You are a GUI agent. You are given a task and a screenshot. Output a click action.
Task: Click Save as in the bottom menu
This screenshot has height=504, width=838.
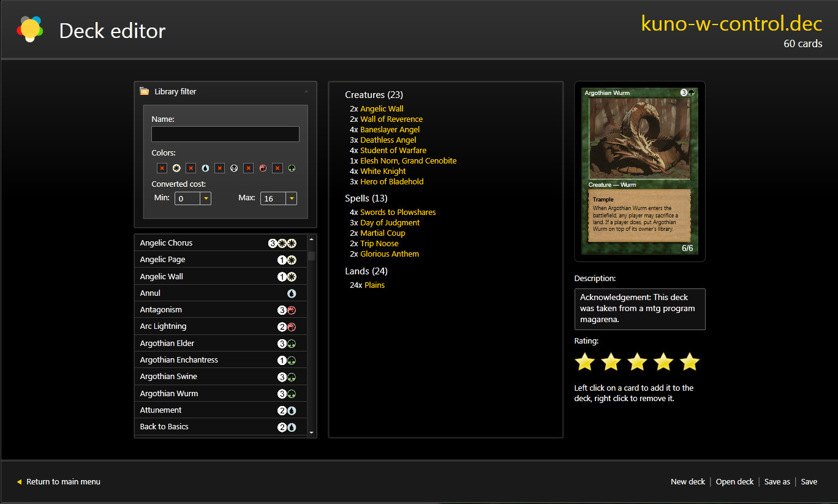(777, 482)
